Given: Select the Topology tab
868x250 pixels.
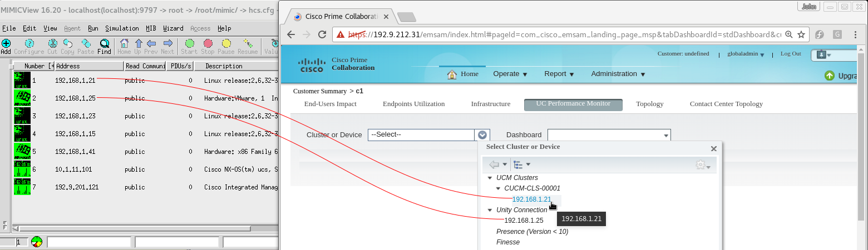Looking at the screenshot, I should 649,104.
